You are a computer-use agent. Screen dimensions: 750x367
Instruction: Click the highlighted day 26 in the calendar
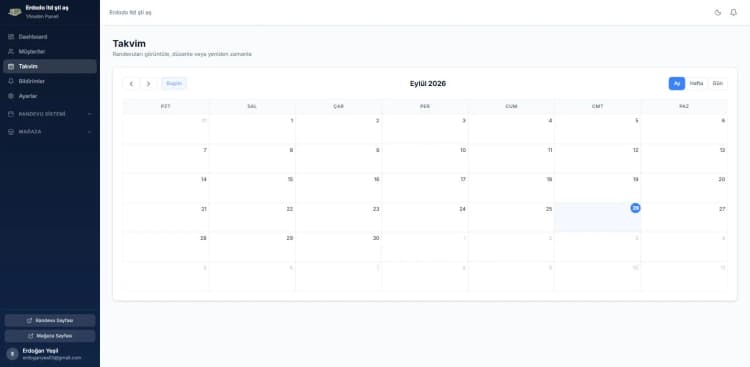(635, 208)
